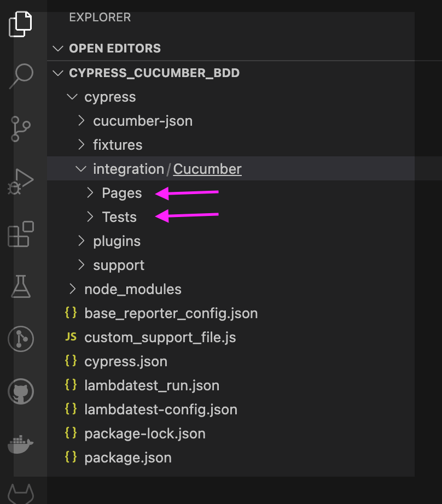Expand the node_modules folder
Image resolution: width=442 pixels, height=504 pixels.
pos(132,289)
